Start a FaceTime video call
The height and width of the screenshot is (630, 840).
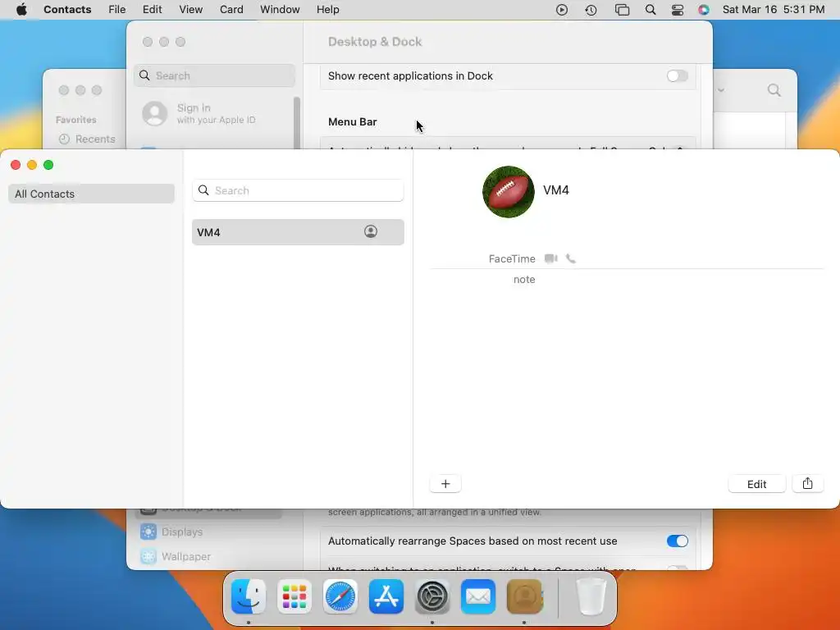click(x=550, y=258)
